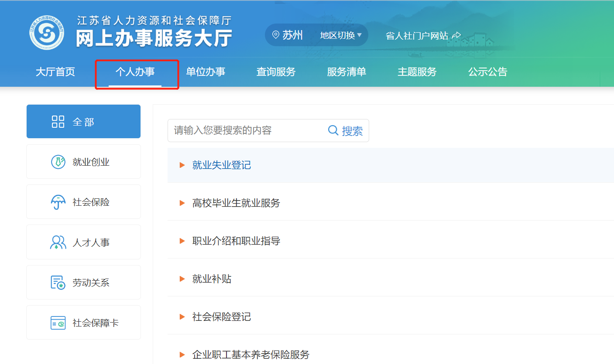Click the 人才人事 people icon

pos(58,242)
